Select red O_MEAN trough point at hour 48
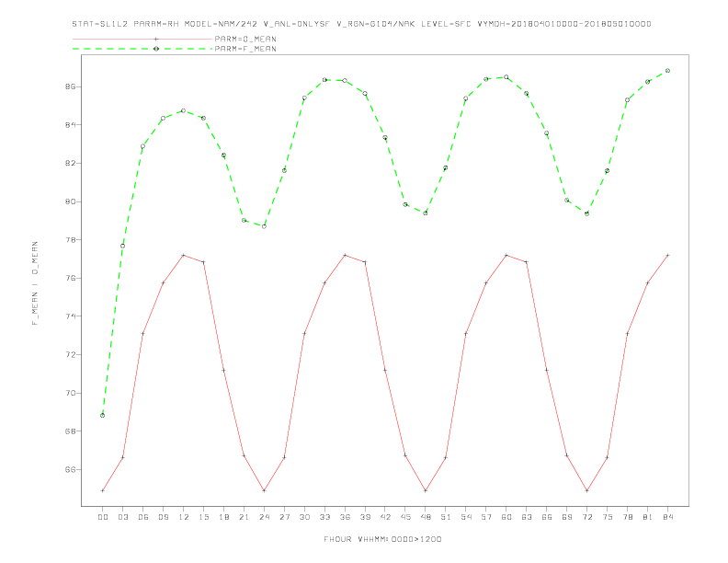The height and width of the screenshot is (563, 728). (426, 490)
